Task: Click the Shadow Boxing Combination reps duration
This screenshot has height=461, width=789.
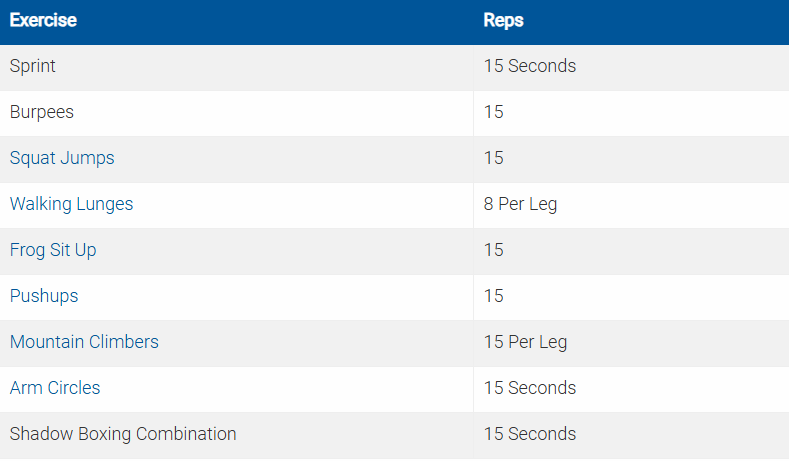Action: click(529, 434)
